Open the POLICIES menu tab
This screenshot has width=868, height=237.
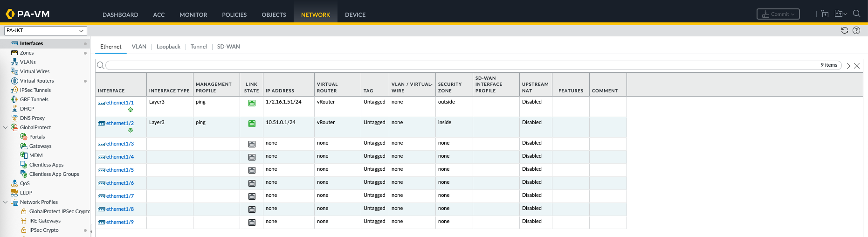tap(234, 15)
